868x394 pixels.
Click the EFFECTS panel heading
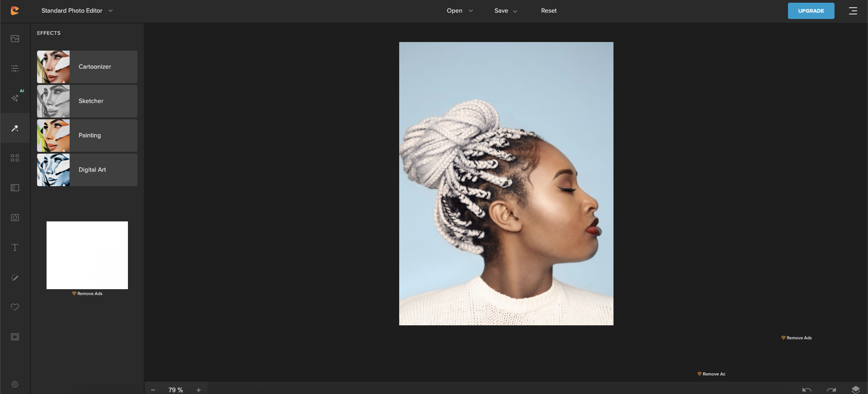tap(49, 33)
